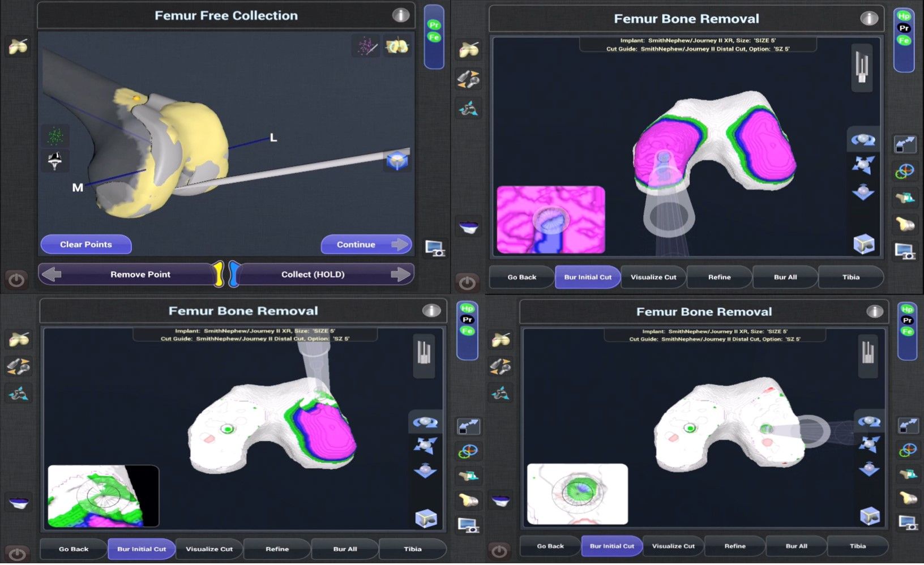Screen dimensions: 924x565
Task: Click the Fe status indicator in top-left panel
Action: [x=434, y=37]
